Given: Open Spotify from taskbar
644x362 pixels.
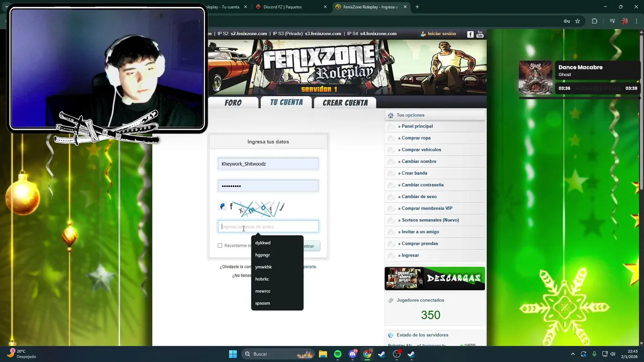Looking at the screenshot, I should 338,354.
